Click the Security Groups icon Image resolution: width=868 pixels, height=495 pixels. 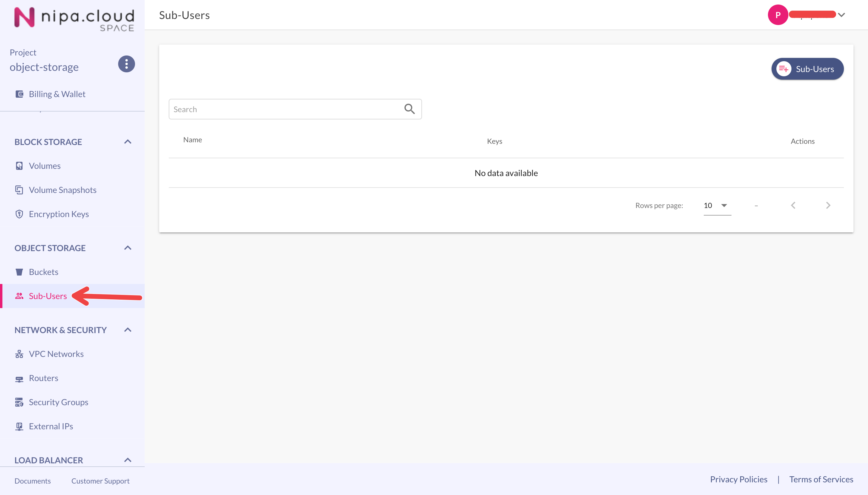coord(19,402)
